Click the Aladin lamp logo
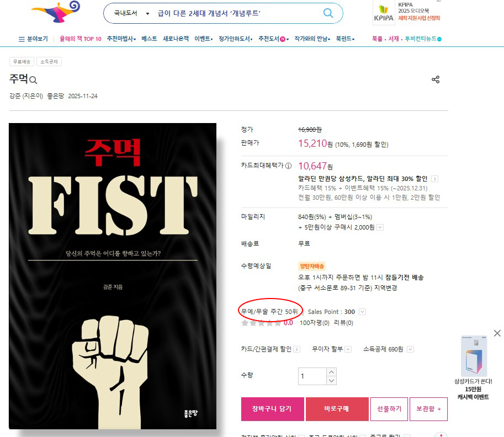Viewport: 504px width, 437px height. 56,12
